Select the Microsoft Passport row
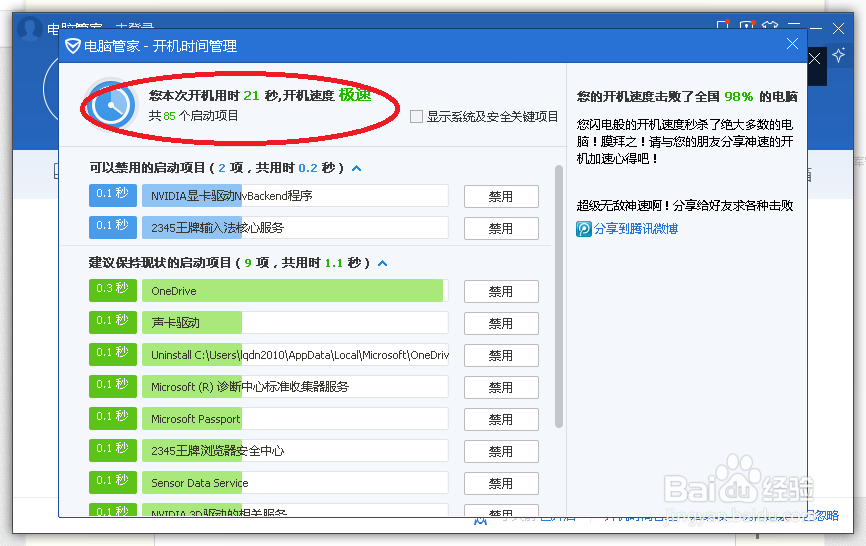This screenshot has height=546, width=866. pyautogui.click(x=295, y=419)
